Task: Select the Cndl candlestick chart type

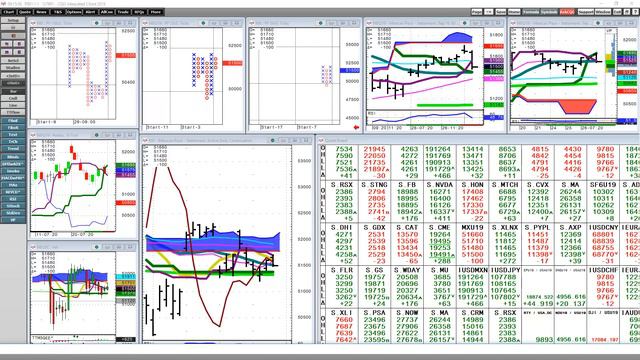Action: click(13, 98)
